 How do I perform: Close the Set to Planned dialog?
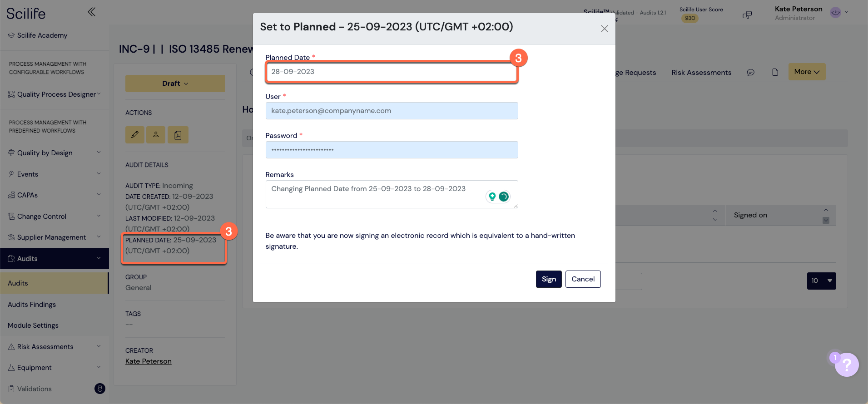point(604,29)
